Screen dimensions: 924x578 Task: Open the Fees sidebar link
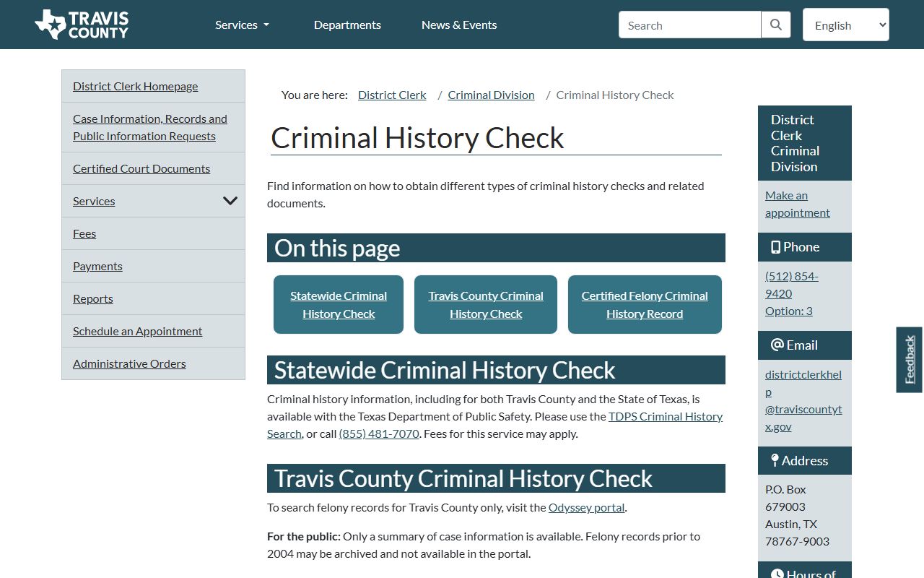pos(84,233)
